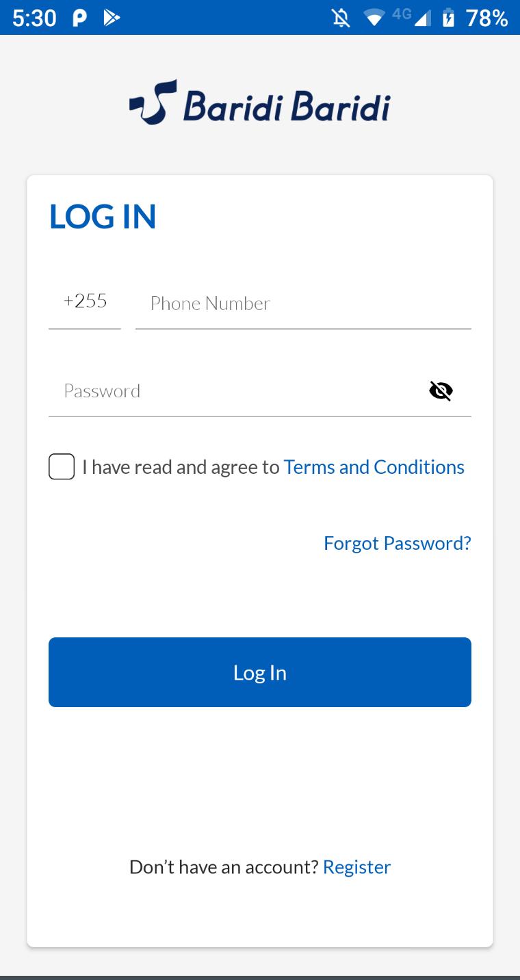Tap the 78% battery percentage

[x=487, y=18]
